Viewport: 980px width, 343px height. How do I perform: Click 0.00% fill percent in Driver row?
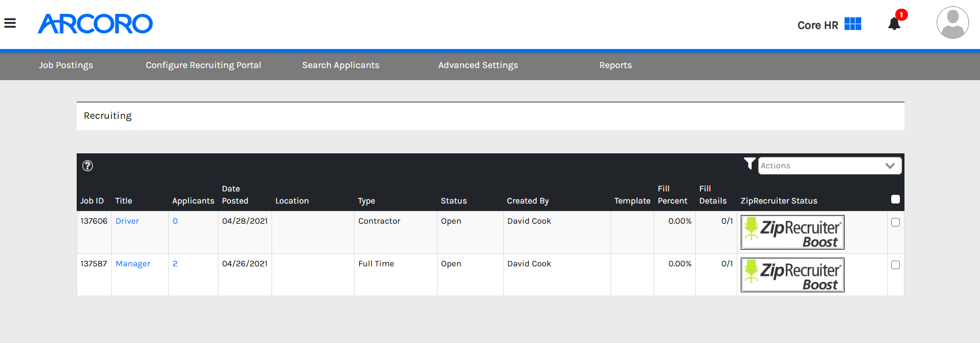tap(680, 221)
